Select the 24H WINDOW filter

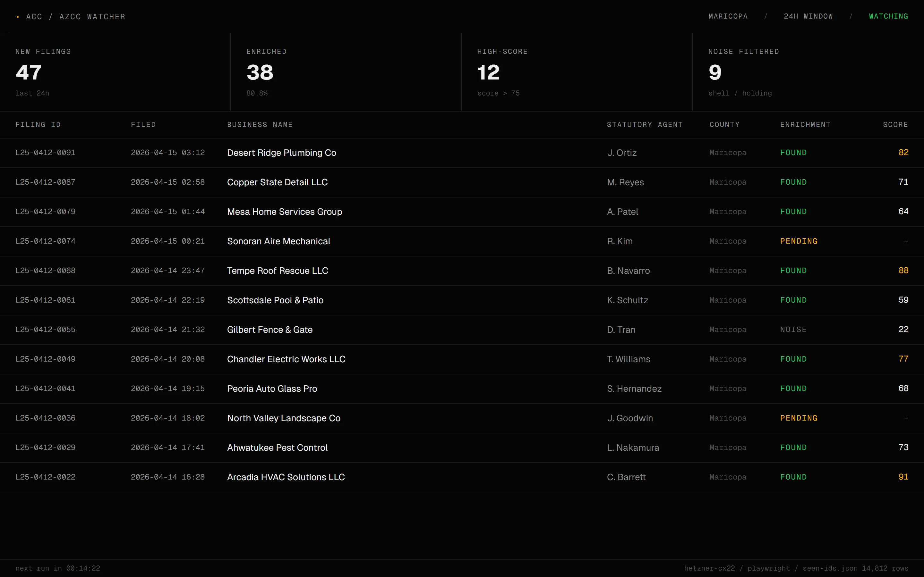coord(808,16)
